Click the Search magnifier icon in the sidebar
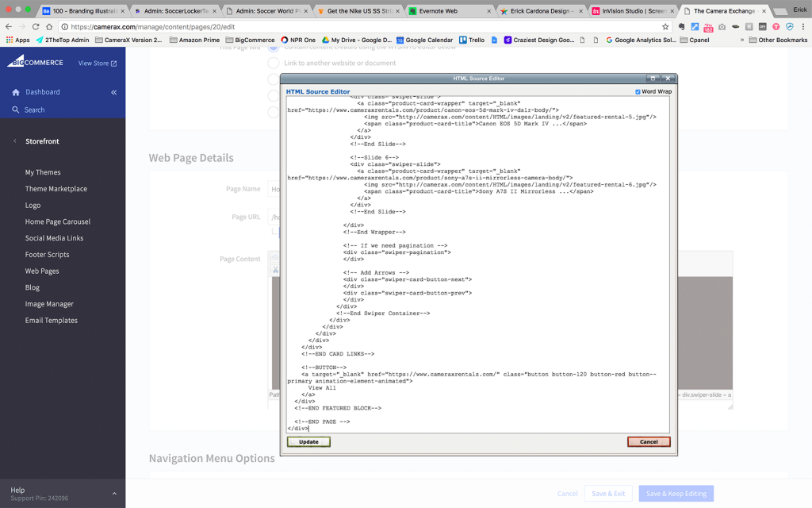This screenshot has width=812, height=508. coord(16,110)
